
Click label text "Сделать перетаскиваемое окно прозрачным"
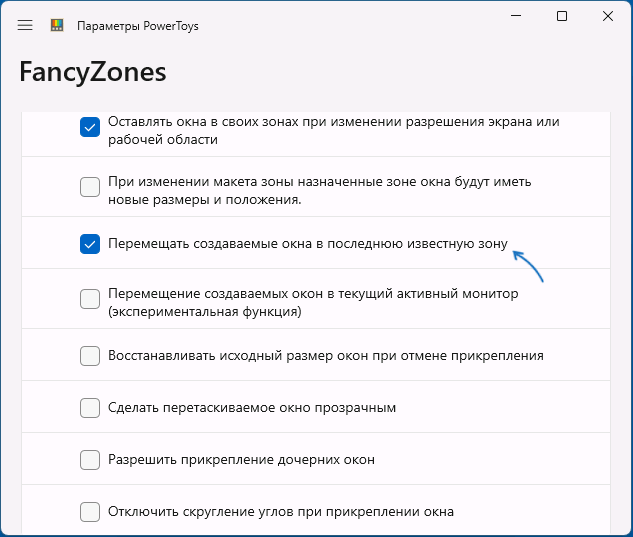(253, 408)
